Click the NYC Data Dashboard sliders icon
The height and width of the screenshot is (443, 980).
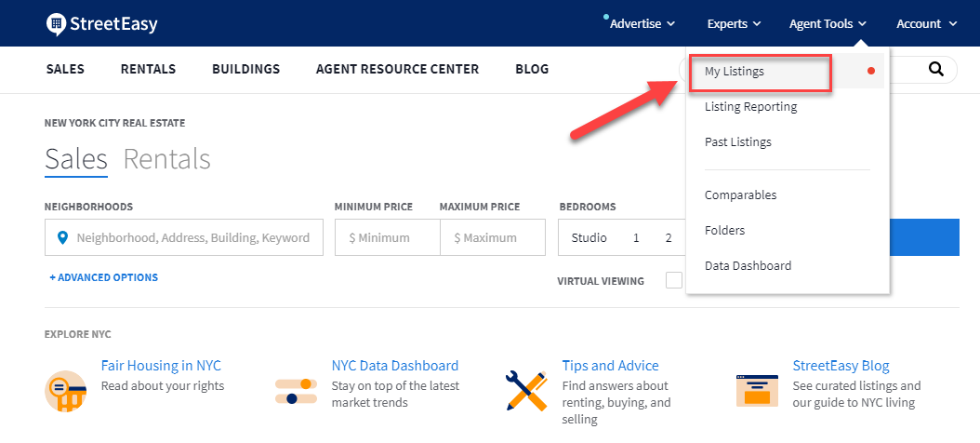coord(297,391)
